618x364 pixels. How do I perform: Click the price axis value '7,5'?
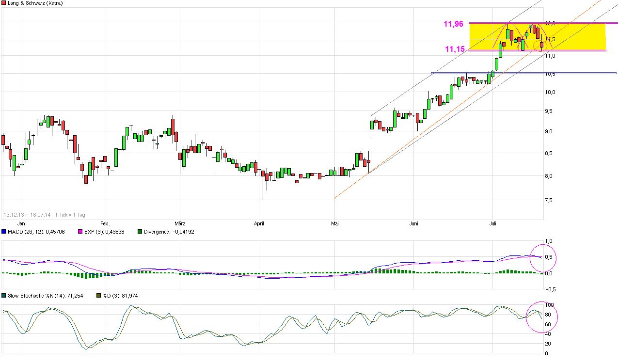(x=550, y=200)
